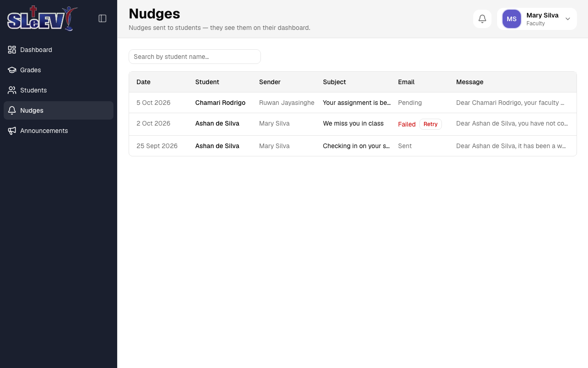Collapse the sidebar with the panel icon
588x368 pixels.
102,18
